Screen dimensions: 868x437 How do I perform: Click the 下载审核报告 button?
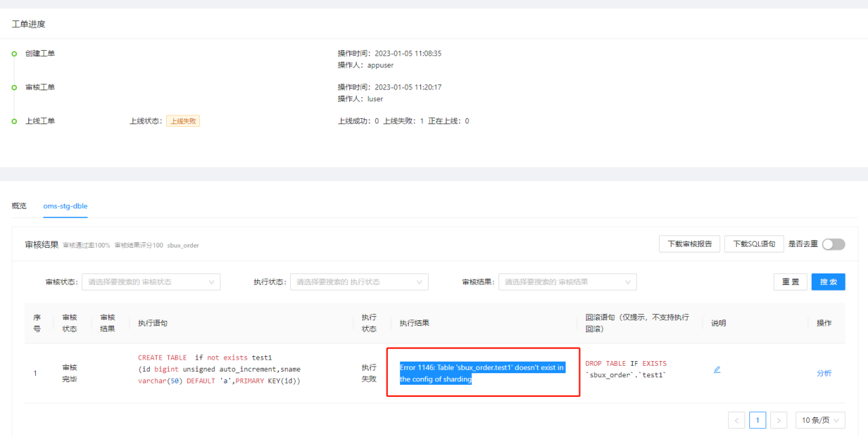[689, 244]
